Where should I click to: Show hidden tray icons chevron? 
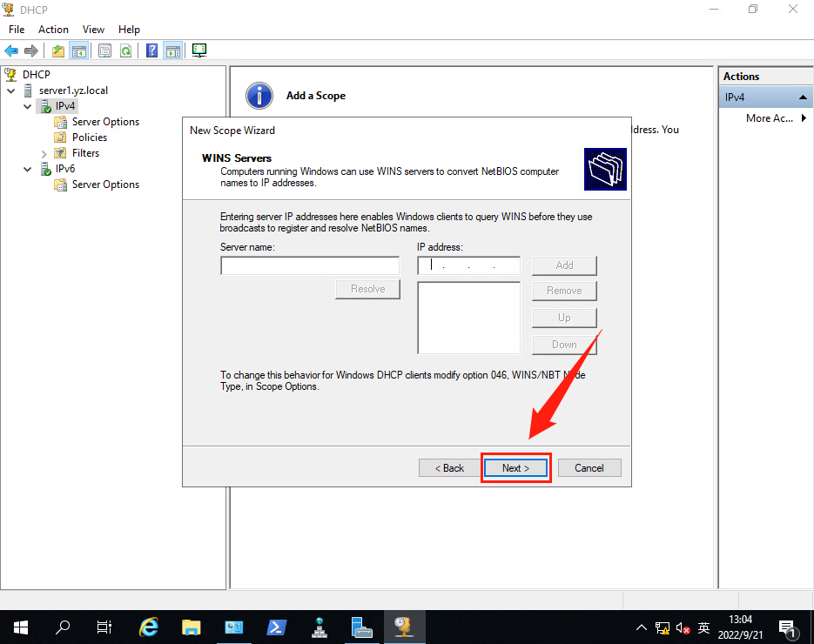pos(642,628)
